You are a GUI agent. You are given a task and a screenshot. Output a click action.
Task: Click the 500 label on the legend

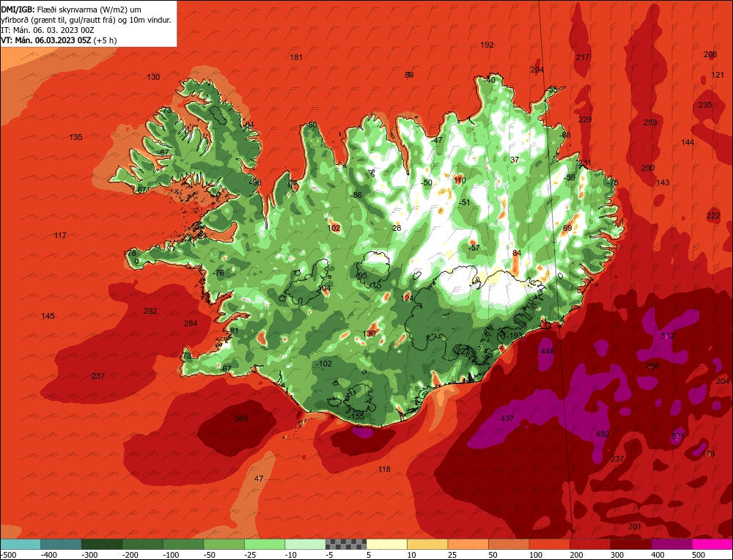point(698,555)
